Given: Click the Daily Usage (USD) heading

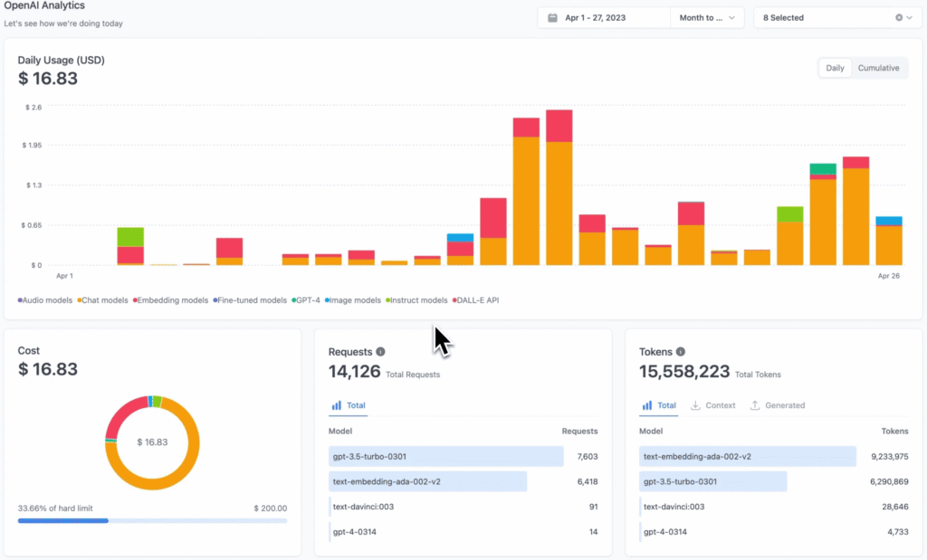Looking at the screenshot, I should [x=61, y=61].
